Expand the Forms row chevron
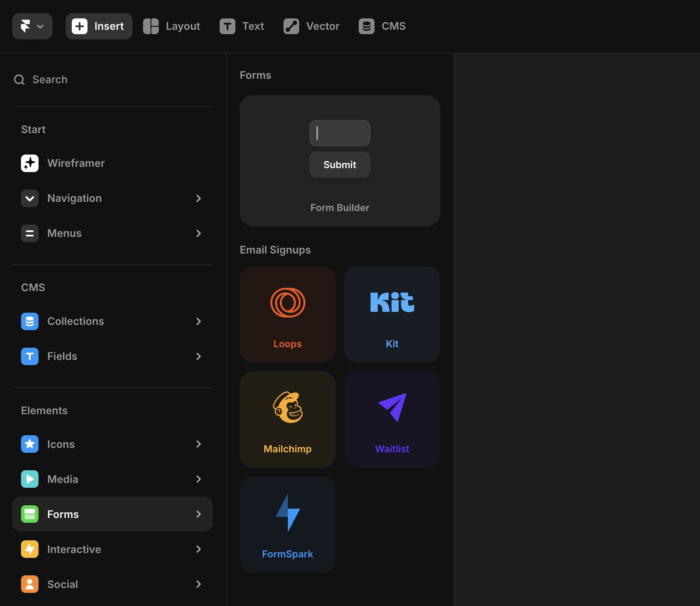Image resolution: width=700 pixels, height=606 pixels. (199, 514)
